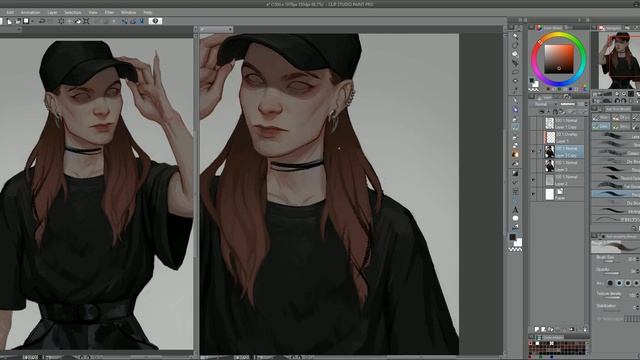Select the Move hand tool
Image resolution: width=640 pixels, height=360 pixels.
point(516,45)
